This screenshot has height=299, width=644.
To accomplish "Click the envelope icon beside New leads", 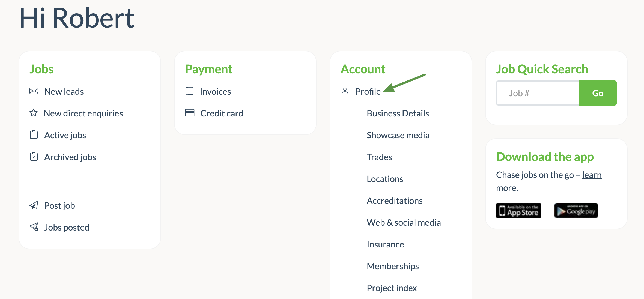I will 34,91.
